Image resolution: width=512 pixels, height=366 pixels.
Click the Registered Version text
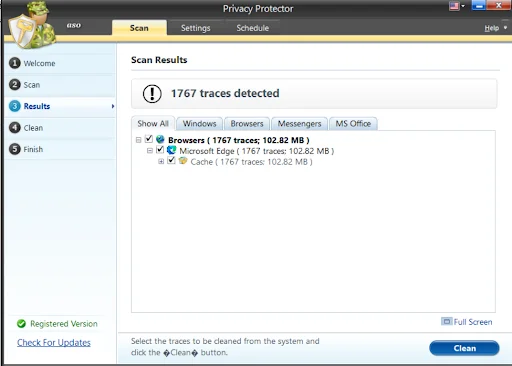[x=64, y=324]
